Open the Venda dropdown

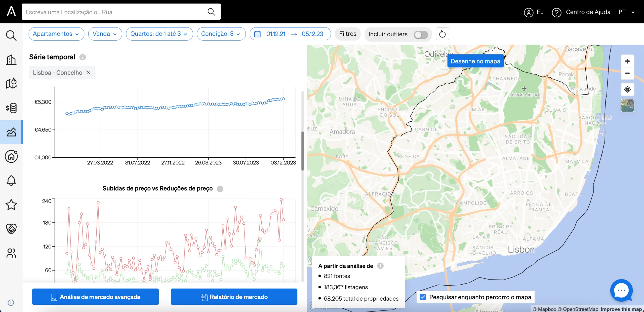tap(105, 34)
